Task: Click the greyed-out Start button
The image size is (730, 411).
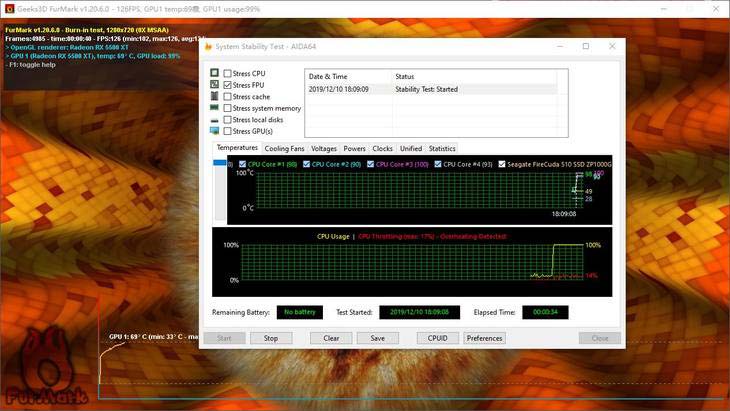Action: click(x=224, y=338)
